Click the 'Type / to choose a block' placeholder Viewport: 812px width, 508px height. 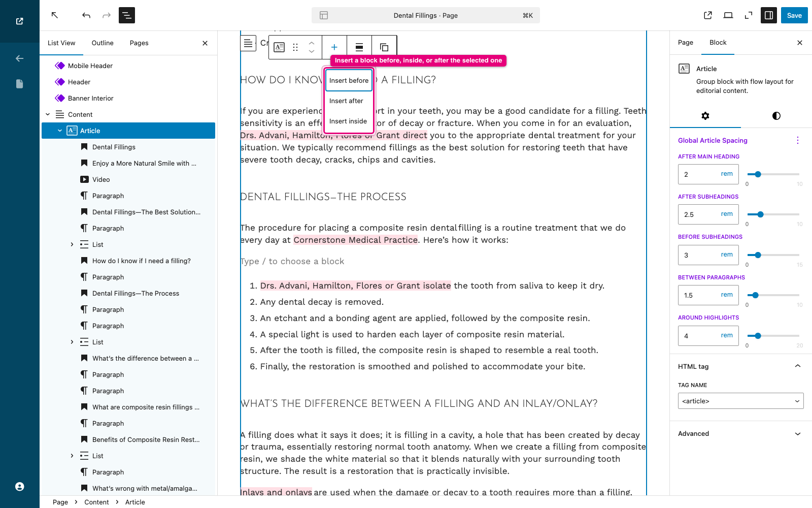tap(292, 261)
